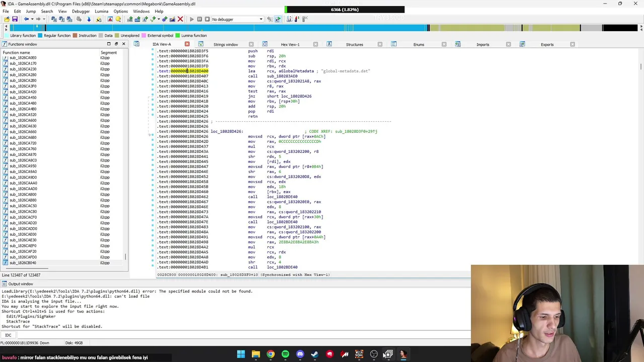Start the debugger process play button
This screenshot has width=644, height=362.
tap(191, 19)
